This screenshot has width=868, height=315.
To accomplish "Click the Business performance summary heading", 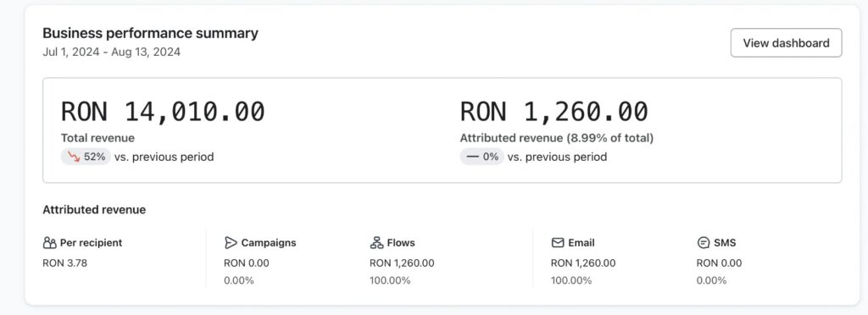I will point(151,33).
